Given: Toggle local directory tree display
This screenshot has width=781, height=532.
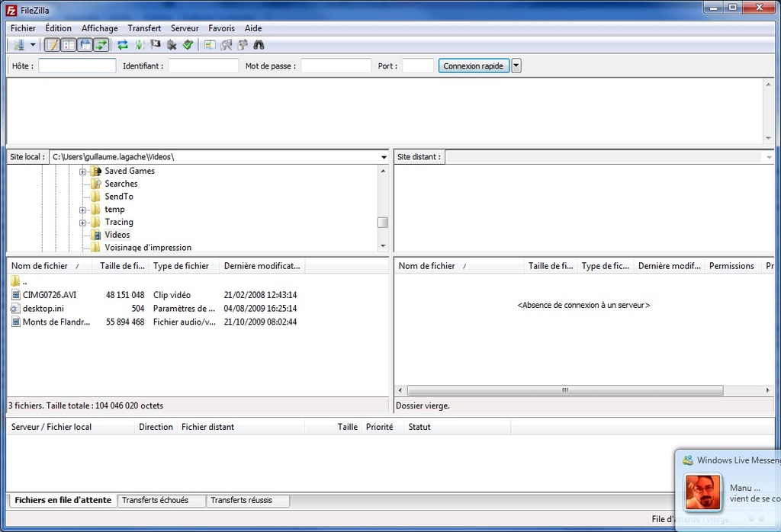Looking at the screenshot, I should (x=69, y=45).
